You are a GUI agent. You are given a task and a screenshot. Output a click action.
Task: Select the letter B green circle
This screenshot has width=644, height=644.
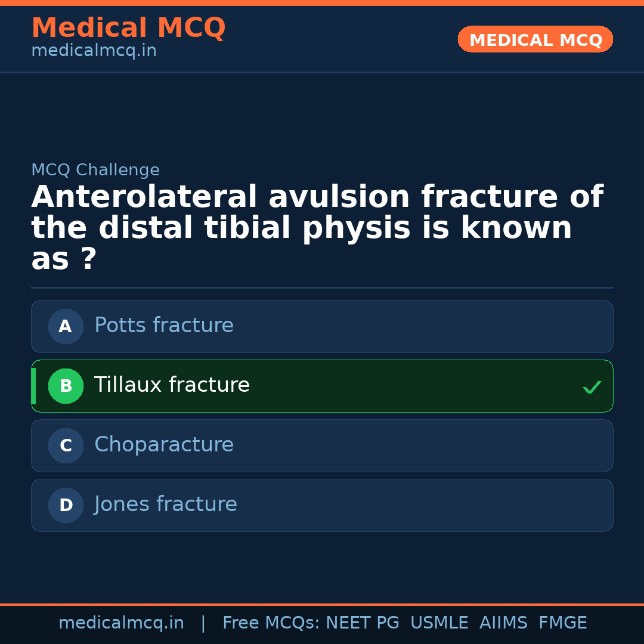pyautogui.click(x=66, y=386)
